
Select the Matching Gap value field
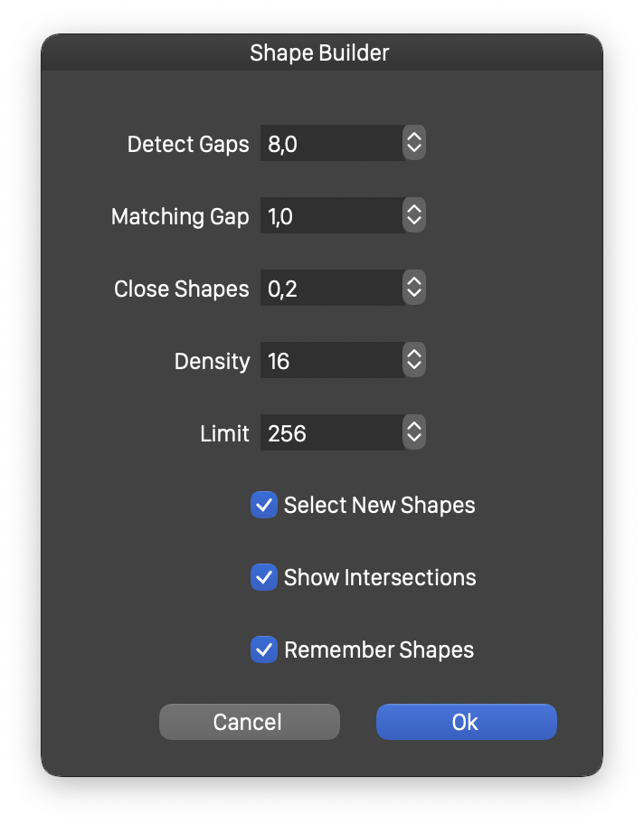pyautogui.click(x=332, y=215)
